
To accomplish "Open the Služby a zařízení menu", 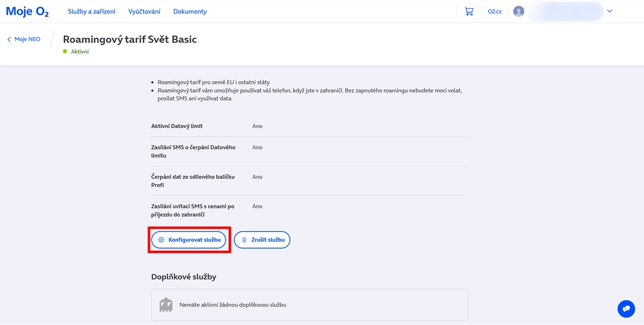I will coord(92,11).
